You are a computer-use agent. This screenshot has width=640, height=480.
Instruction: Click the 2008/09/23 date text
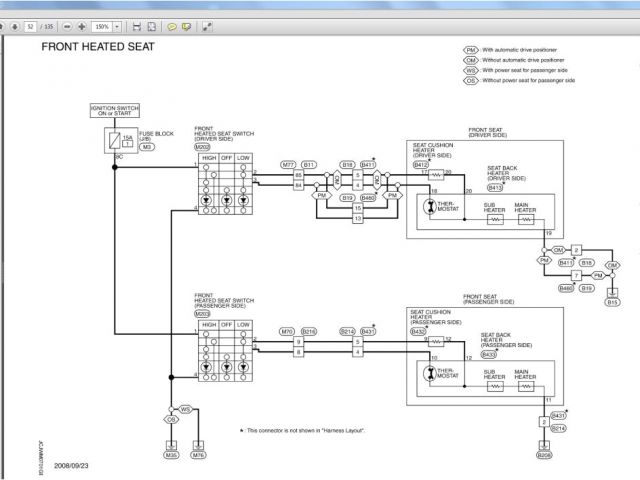(74, 466)
